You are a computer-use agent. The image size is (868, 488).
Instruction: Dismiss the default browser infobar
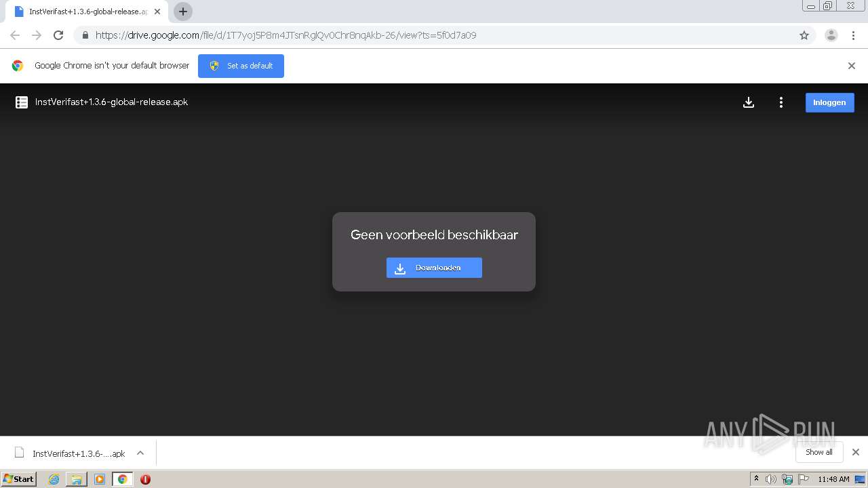(852, 66)
